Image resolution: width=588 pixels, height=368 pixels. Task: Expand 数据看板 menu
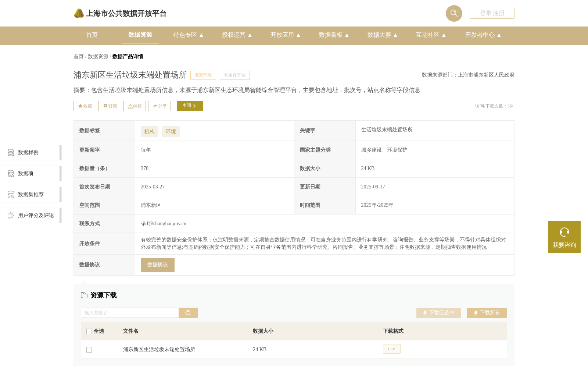click(x=334, y=35)
